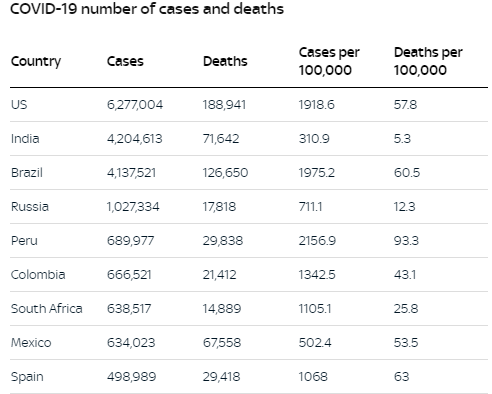This screenshot has width=492, height=394.
Task: Click the Deaths column header
Action: coord(225,61)
